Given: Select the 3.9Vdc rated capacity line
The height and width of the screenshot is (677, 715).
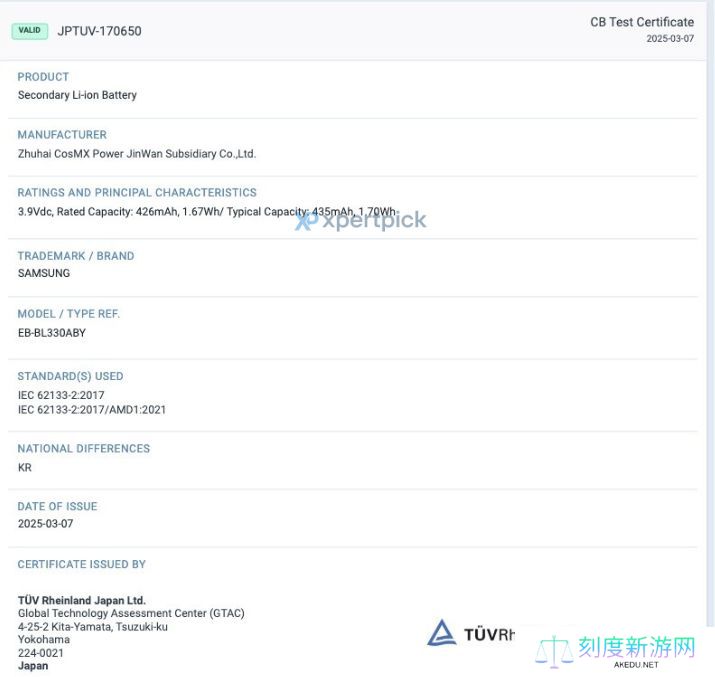Looking at the screenshot, I should point(207,212).
